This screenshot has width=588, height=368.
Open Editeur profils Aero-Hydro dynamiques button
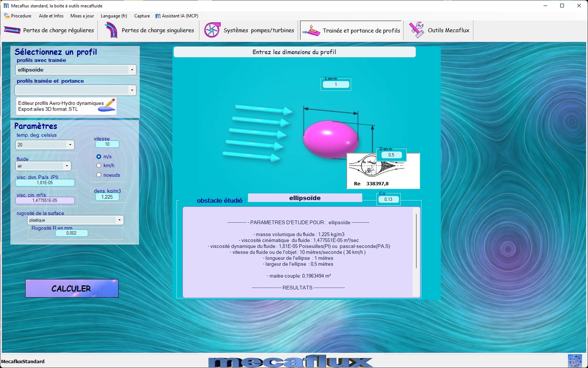pos(66,106)
